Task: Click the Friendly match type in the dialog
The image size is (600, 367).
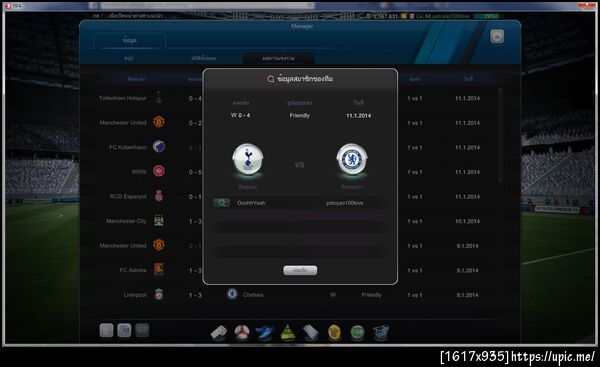Action: point(300,115)
